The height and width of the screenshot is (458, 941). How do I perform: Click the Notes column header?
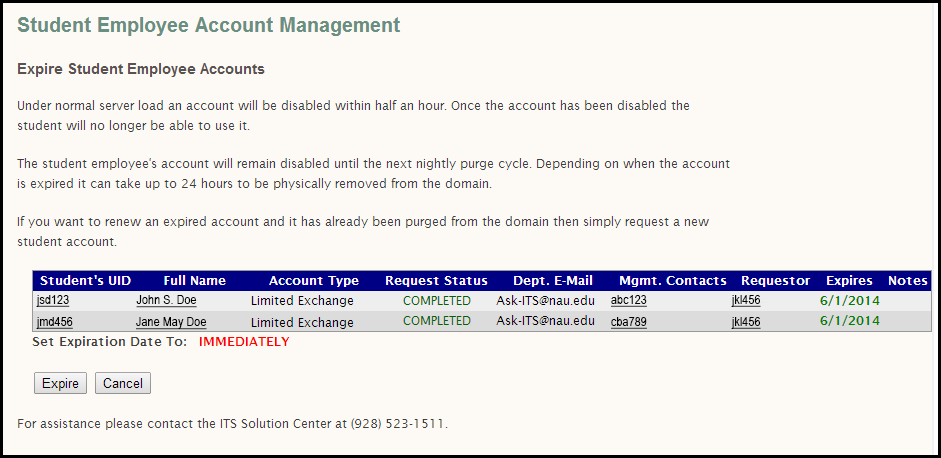tap(907, 281)
